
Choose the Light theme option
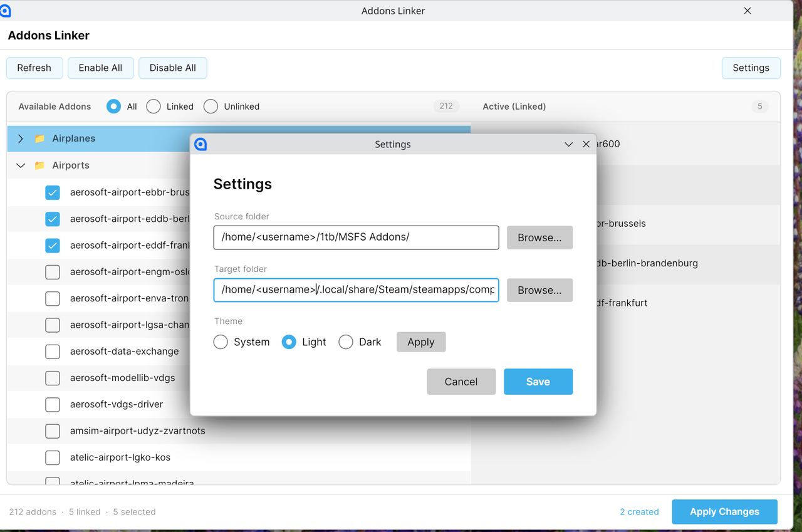point(289,342)
